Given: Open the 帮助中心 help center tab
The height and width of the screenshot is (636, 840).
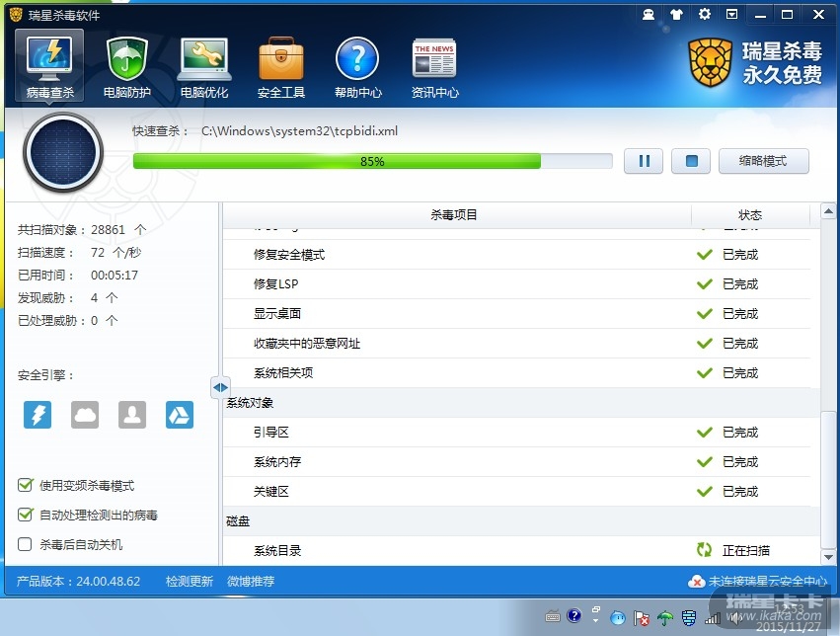Looking at the screenshot, I should coord(358,68).
